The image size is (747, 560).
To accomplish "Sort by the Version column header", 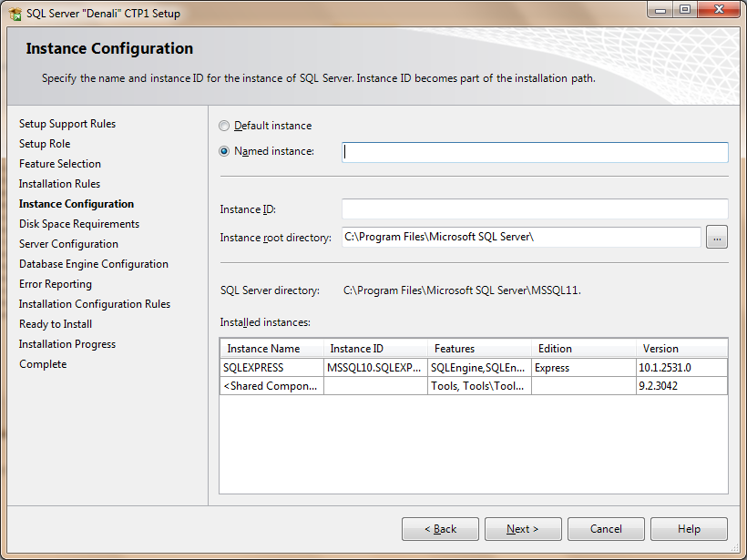I will pyautogui.click(x=681, y=349).
